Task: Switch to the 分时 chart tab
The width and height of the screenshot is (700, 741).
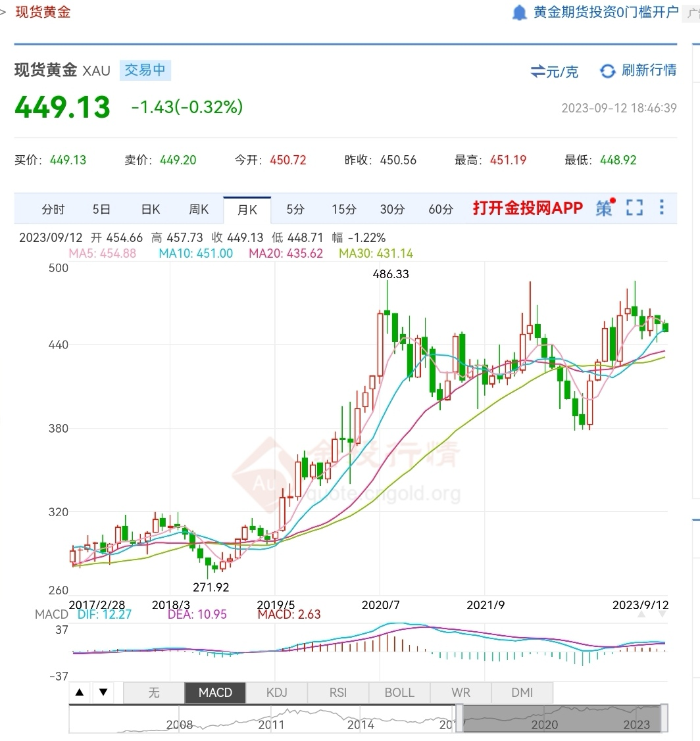Action: point(53,209)
